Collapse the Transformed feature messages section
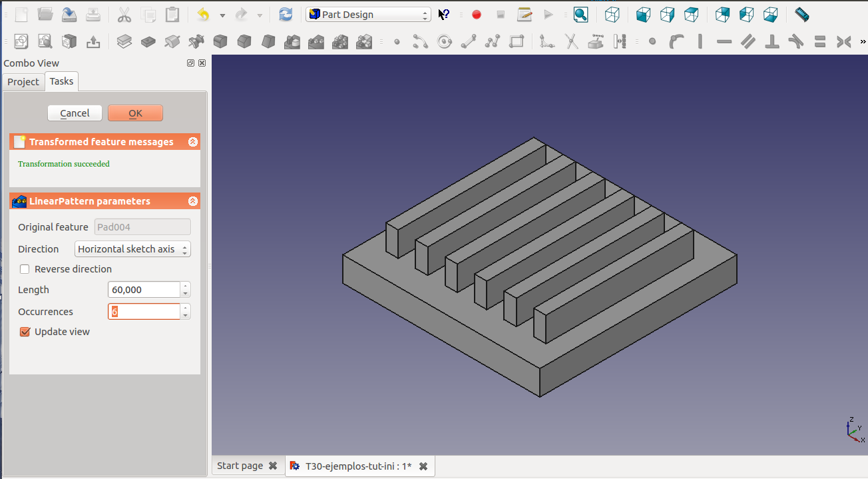 click(192, 142)
